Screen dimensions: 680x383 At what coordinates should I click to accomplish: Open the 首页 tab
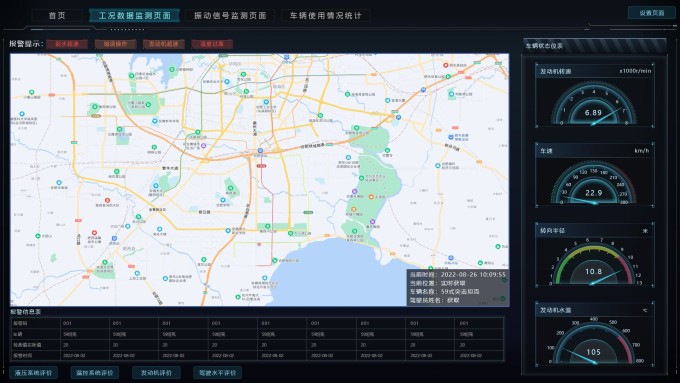pos(57,16)
